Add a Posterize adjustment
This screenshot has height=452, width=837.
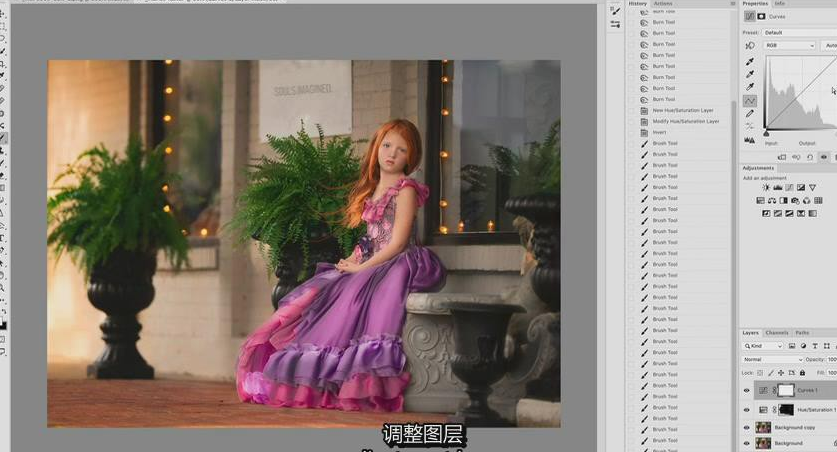[778, 213]
